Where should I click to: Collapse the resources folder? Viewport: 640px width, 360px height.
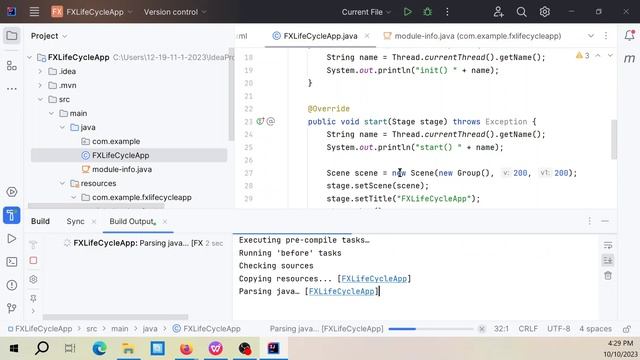[x=62, y=183]
